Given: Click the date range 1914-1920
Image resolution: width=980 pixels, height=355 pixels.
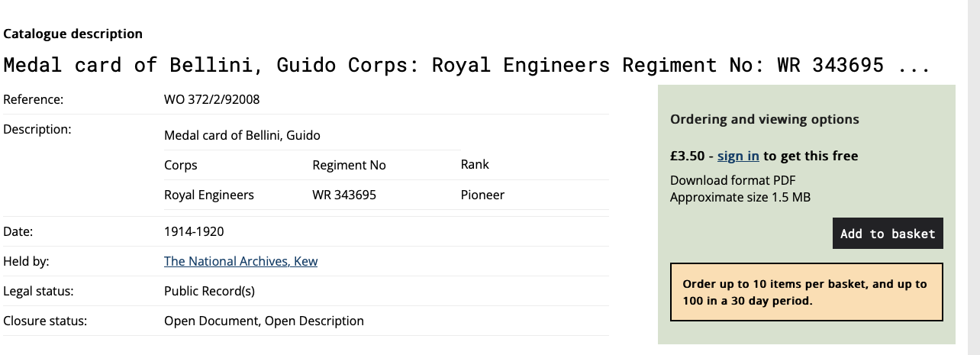Looking at the screenshot, I should (x=194, y=231).
